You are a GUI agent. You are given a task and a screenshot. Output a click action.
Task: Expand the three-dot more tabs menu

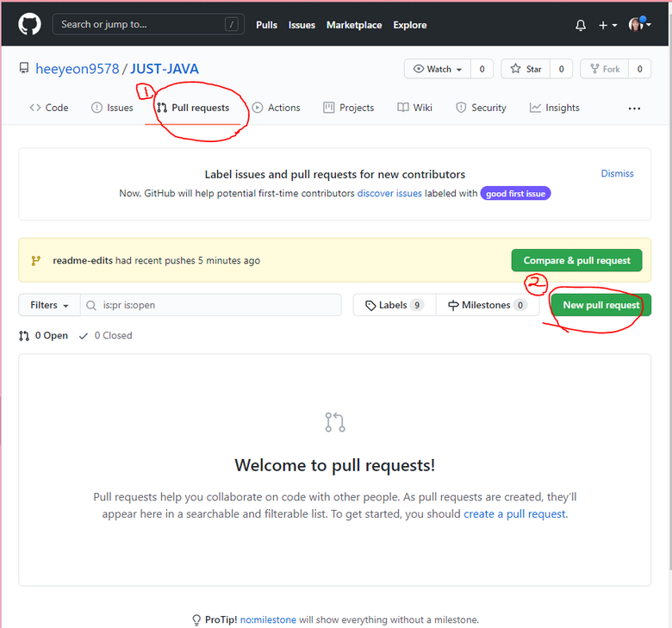[634, 109]
